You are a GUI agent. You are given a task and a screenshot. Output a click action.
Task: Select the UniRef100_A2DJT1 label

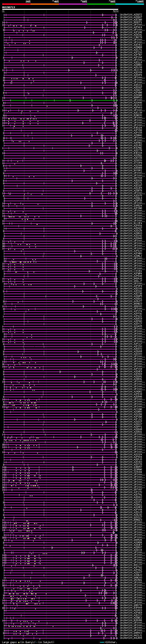pyautogui.click(x=131, y=50)
